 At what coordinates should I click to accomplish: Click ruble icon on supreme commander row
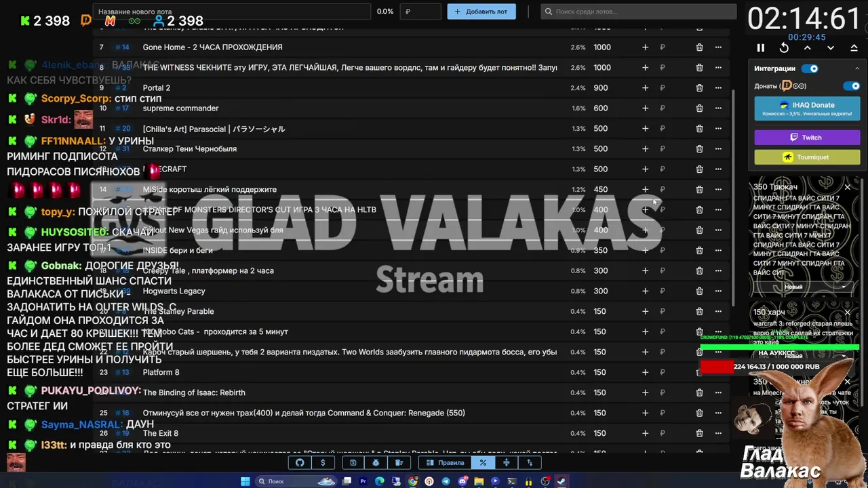[663, 108]
